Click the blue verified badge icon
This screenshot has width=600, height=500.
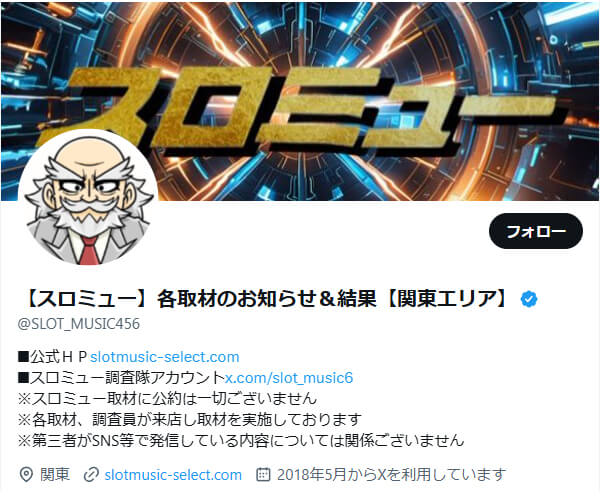pos(529,299)
